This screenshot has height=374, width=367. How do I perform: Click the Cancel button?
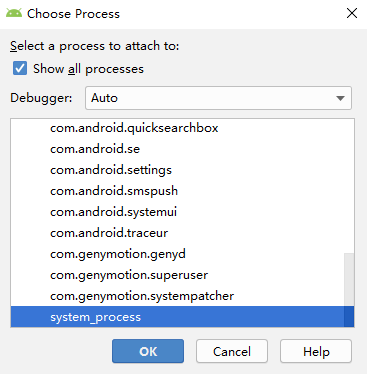pos(232,351)
